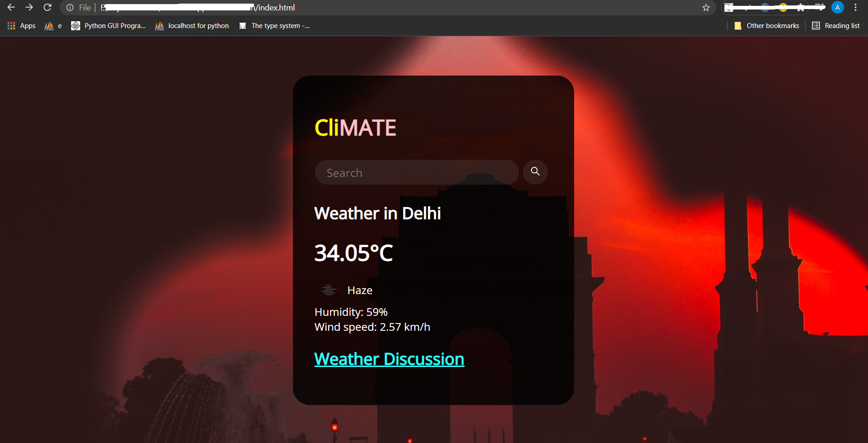This screenshot has height=443, width=868.
Task: Open the bookmark labeled e
Action: pyautogui.click(x=53, y=26)
